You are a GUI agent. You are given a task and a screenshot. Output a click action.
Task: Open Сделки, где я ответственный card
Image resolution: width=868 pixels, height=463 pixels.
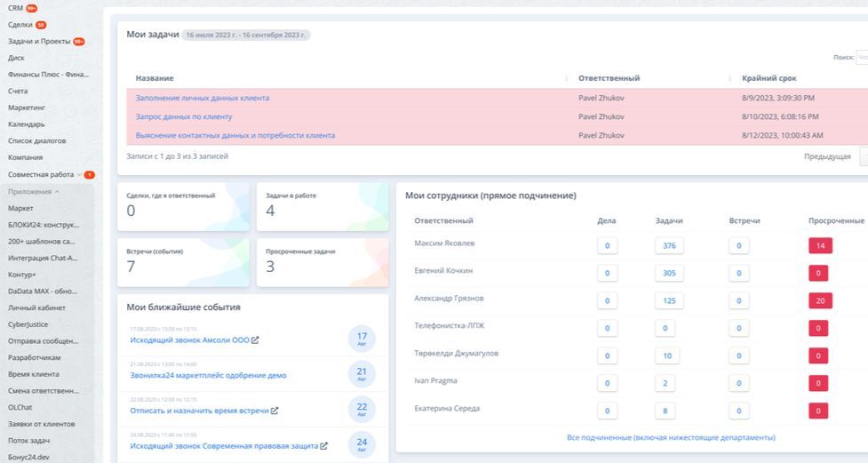pyautogui.click(x=183, y=206)
